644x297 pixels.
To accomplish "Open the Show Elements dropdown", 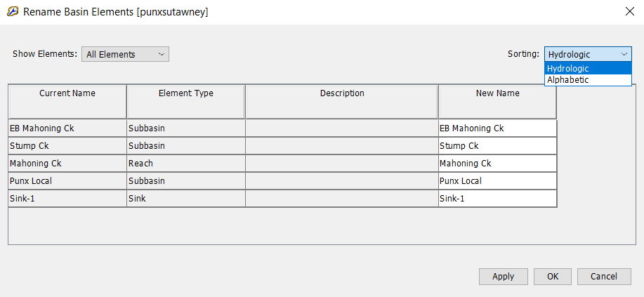I will click(x=125, y=54).
